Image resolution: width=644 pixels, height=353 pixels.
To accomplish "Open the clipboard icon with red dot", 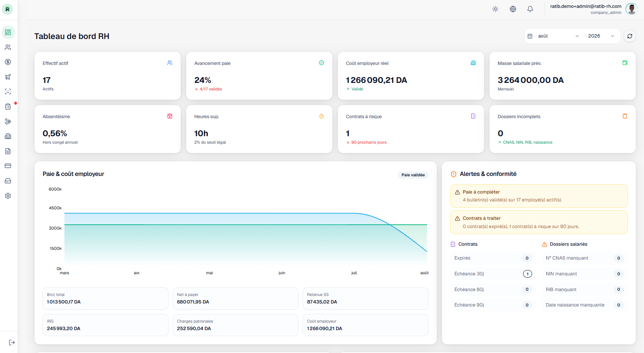I will point(8,107).
